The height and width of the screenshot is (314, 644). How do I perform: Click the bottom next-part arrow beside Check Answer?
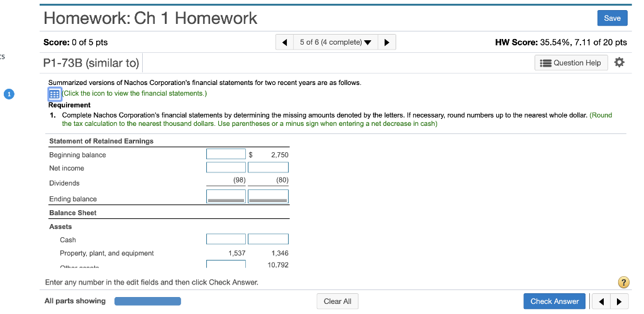pos(619,301)
